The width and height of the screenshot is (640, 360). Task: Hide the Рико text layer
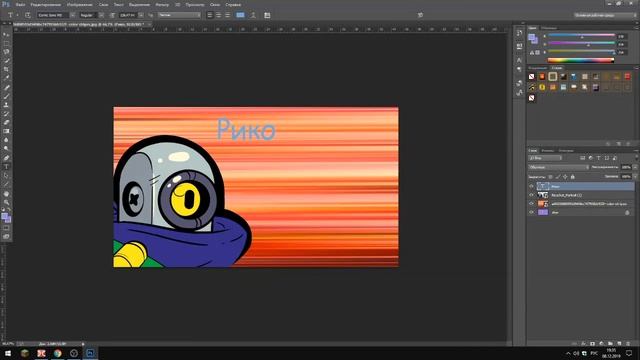click(x=531, y=187)
